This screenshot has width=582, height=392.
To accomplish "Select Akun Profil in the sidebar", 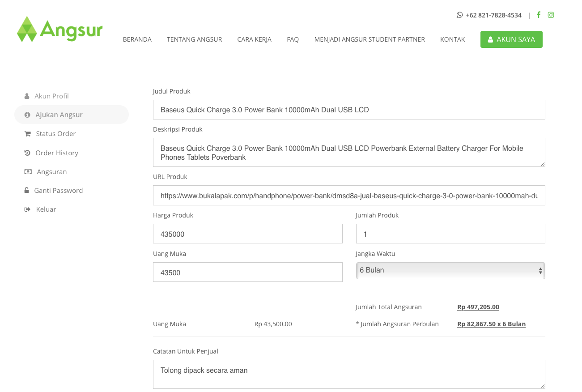I will [x=51, y=96].
